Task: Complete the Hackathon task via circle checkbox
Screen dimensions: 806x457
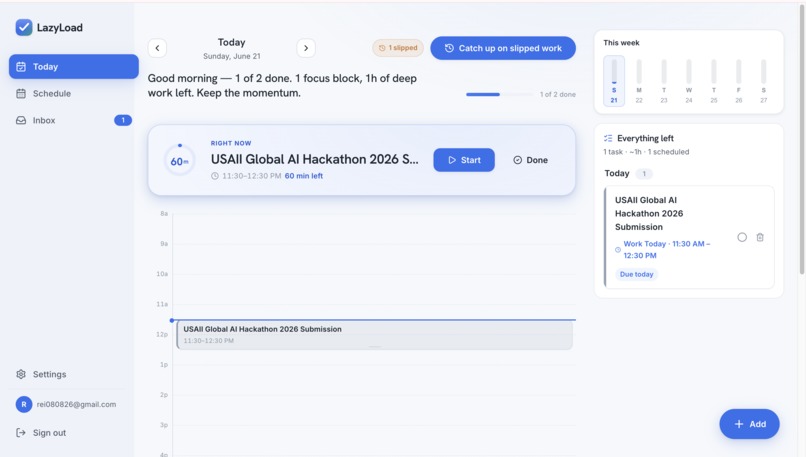Action: tap(742, 237)
